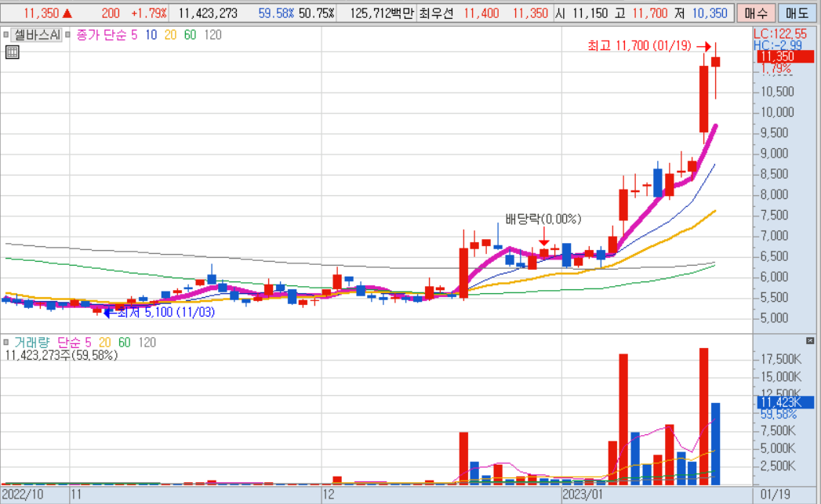Viewport: 821px width, 504px height.
Task: Select the 5-day price moving average label
Action: click(134, 35)
